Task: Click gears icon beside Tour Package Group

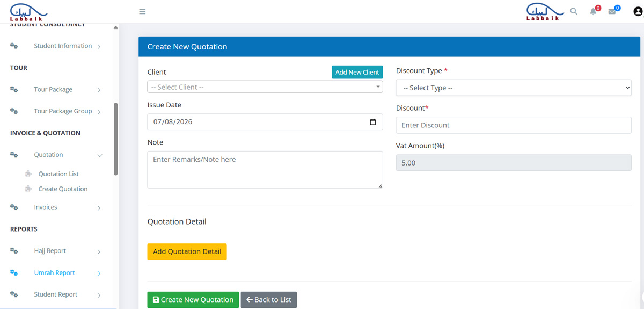Action: [14, 111]
